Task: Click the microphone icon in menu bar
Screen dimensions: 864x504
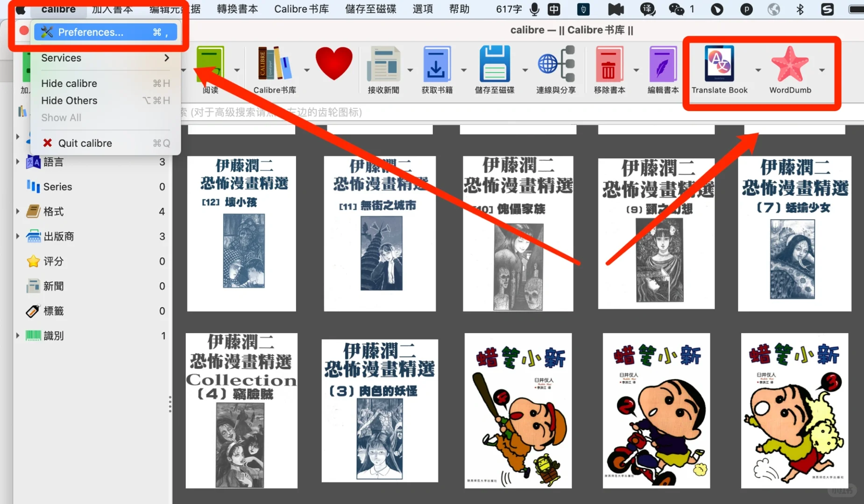Action: [x=535, y=9]
